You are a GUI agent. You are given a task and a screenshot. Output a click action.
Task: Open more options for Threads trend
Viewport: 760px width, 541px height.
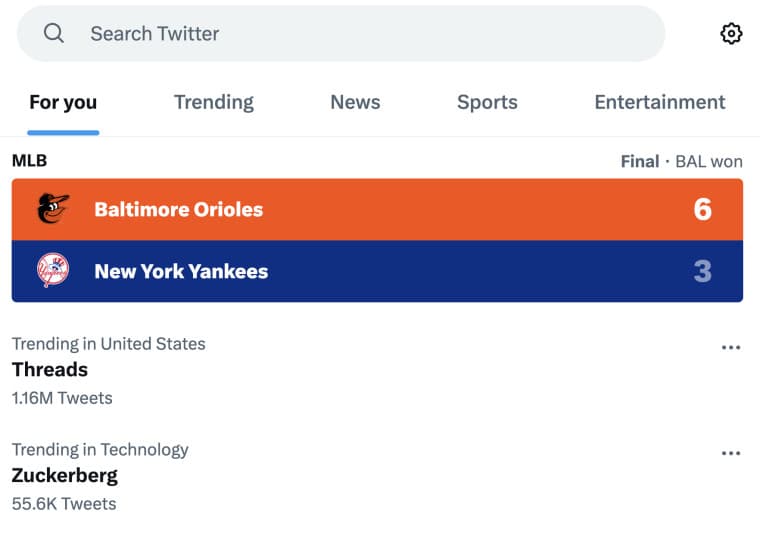point(731,347)
